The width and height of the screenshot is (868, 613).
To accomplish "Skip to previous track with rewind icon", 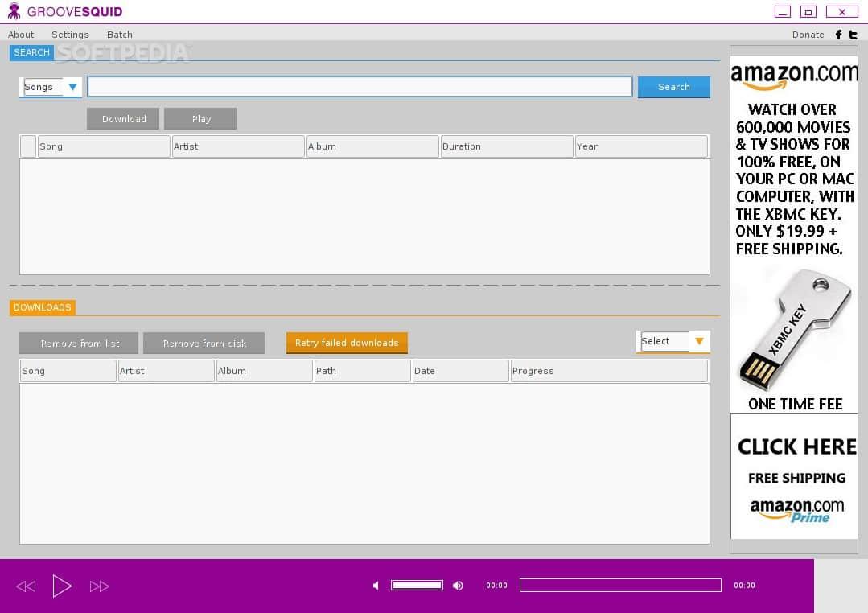I will (x=26, y=586).
